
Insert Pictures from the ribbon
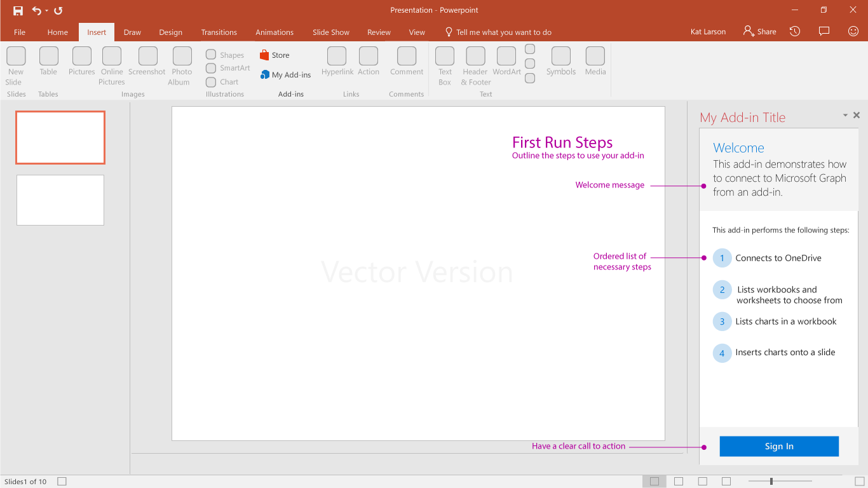pos(81,61)
